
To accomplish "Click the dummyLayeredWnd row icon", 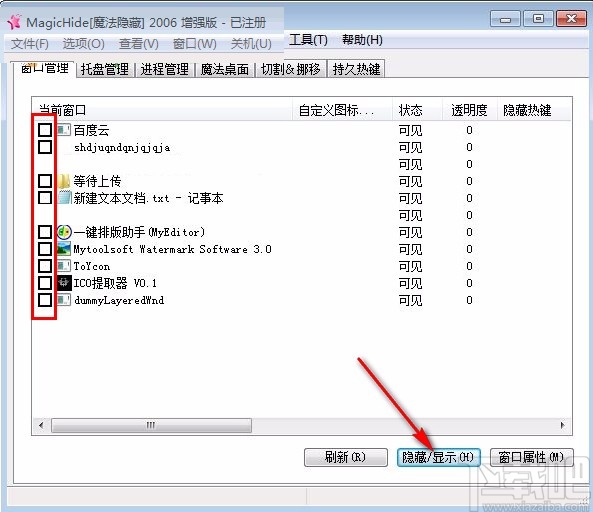I will [x=64, y=300].
